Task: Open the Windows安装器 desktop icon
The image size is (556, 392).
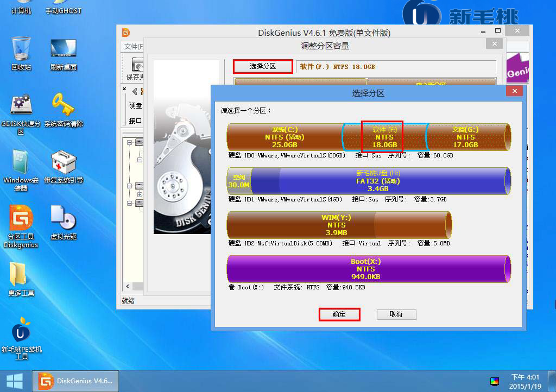Action: [21, 170]
